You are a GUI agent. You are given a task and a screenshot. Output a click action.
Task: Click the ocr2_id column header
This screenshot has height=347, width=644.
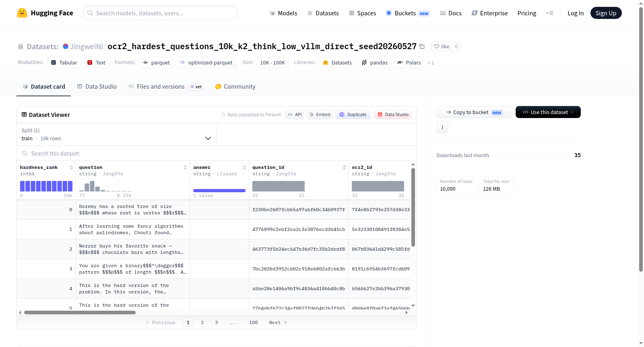point(362,167)
